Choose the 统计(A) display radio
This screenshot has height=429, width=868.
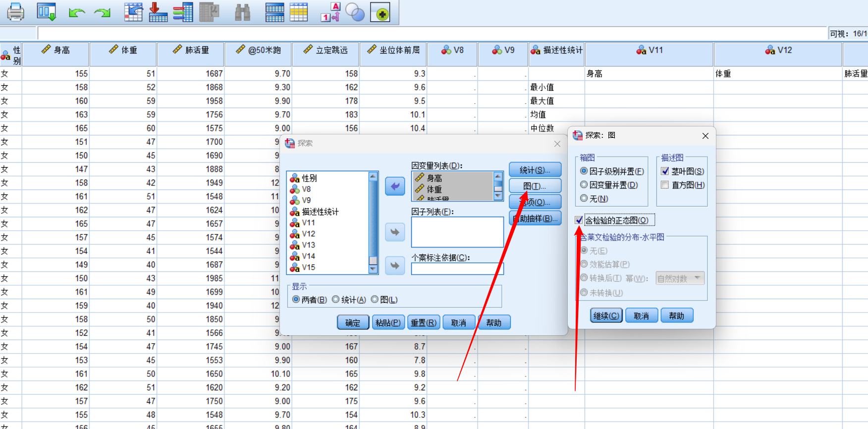pos(336,300)
